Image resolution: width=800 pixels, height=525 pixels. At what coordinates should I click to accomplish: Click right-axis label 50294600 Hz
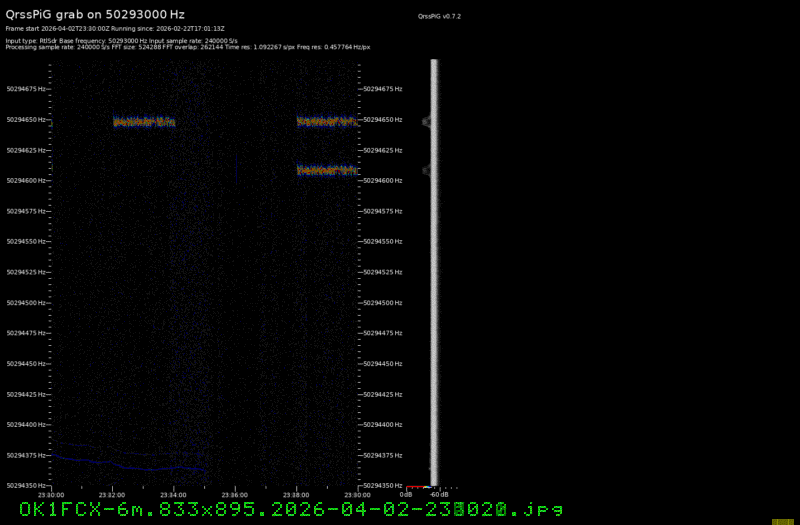383,181
